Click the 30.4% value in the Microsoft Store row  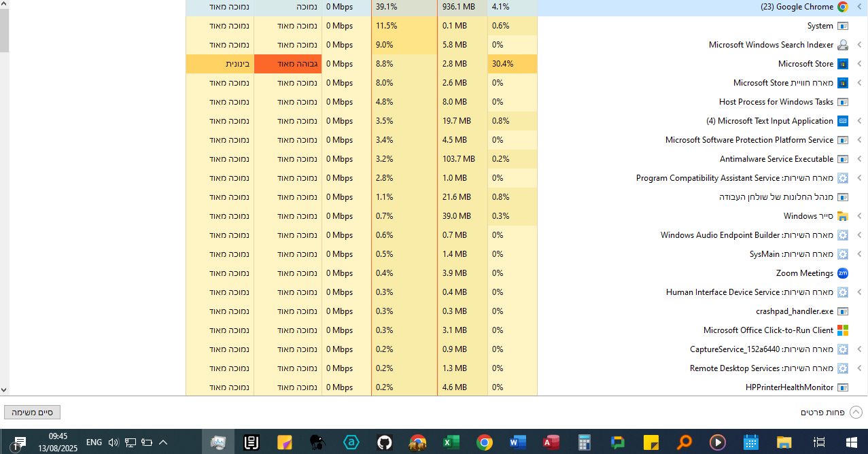pyautogui.click(x=513, y=64)
